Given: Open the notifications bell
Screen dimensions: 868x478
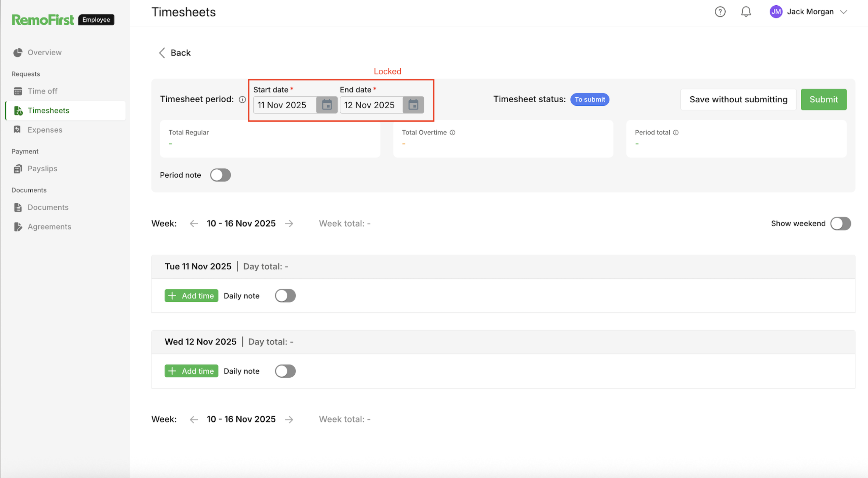Looking at the screenshot, I should click(746, 12).
